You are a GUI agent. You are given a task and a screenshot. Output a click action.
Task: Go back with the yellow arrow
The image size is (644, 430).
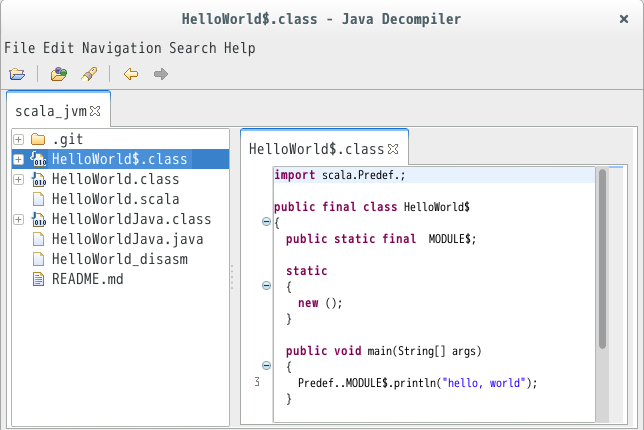coord(131,74)
